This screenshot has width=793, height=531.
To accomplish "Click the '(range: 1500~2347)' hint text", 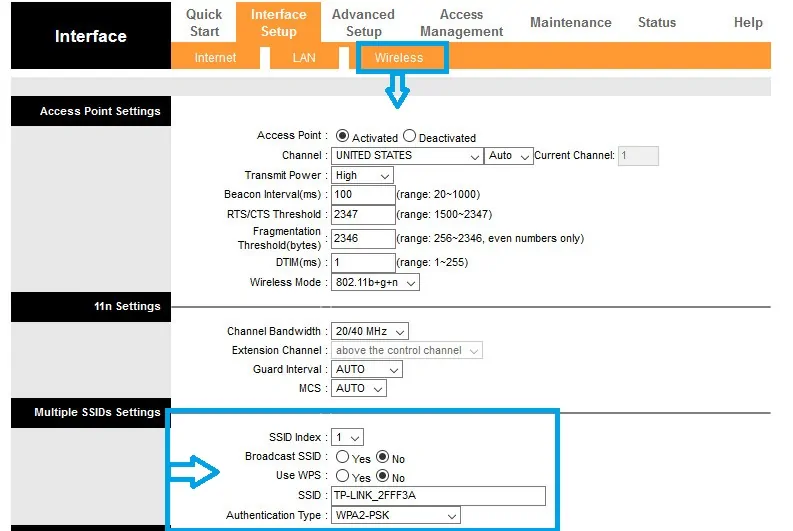I will pyautogui.click(x=444, y=214).
